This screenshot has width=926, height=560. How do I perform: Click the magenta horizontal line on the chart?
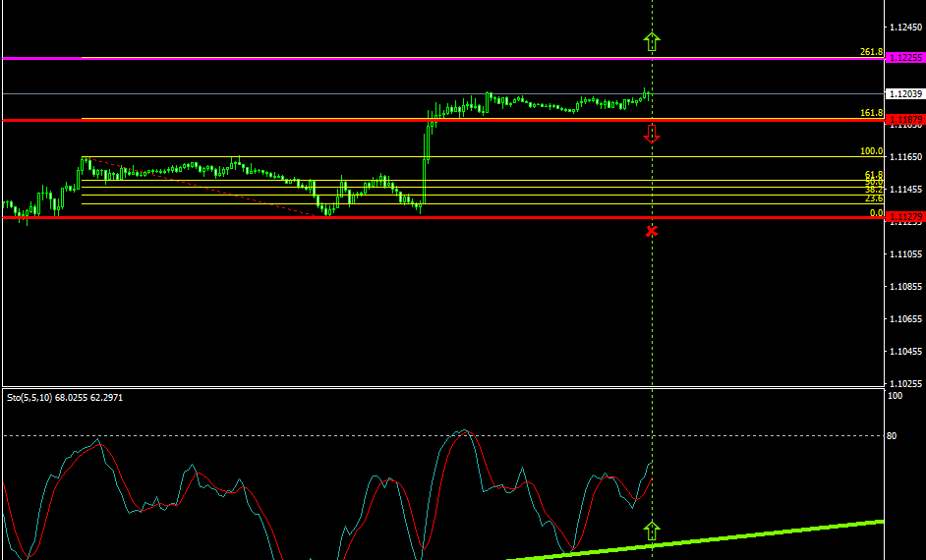point(295,59)
